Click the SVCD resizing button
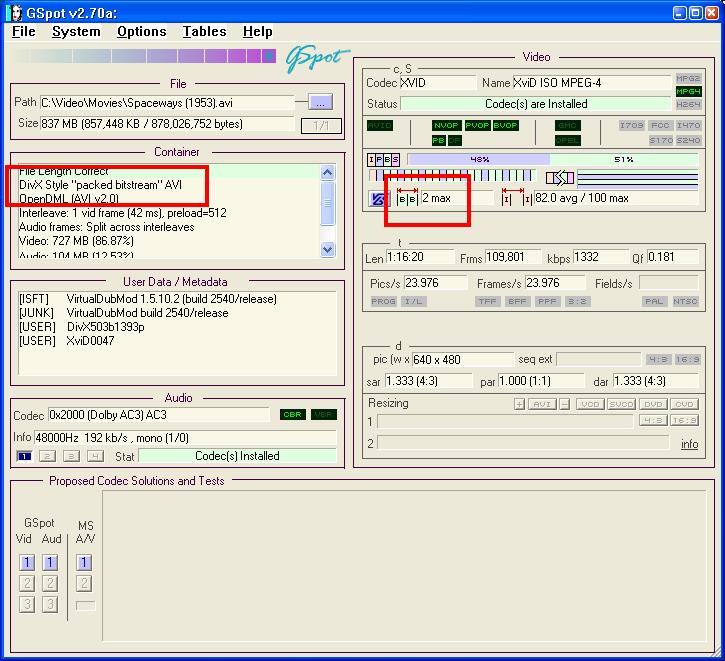This screenshot has height=661, width=725. point(621,404)
